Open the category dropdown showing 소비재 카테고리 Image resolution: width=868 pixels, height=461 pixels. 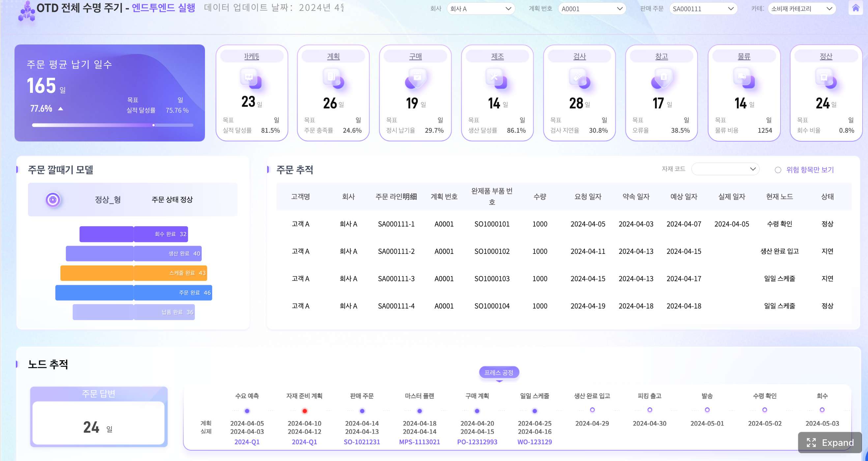coord(802,9)
